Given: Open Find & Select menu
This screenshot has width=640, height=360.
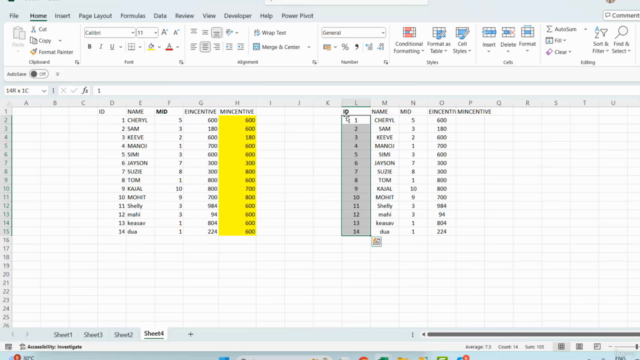Looking at the screenshot, I should click(621, 40).
